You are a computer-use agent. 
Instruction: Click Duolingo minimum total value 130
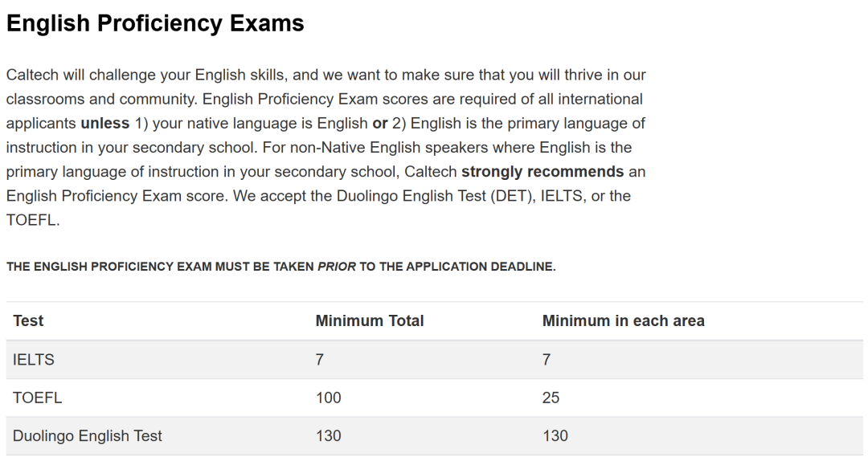(x=328, y=436)
